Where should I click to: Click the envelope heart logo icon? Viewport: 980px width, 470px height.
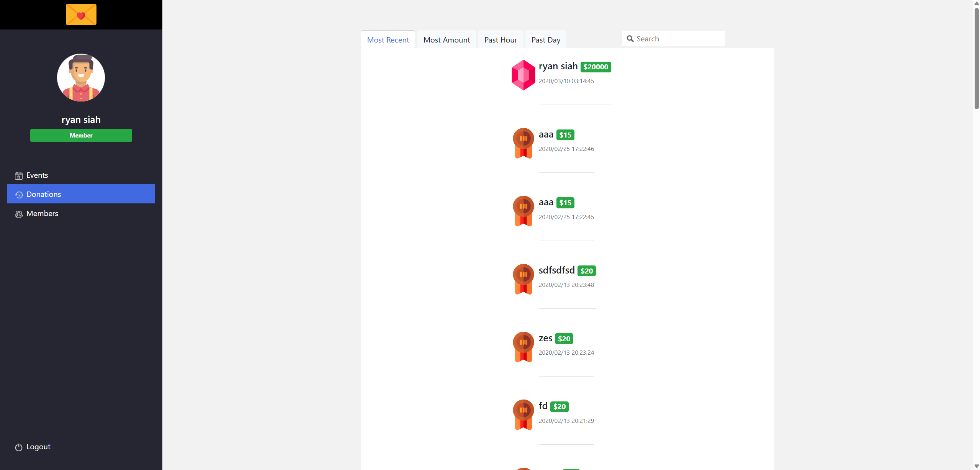coord(81,15)
